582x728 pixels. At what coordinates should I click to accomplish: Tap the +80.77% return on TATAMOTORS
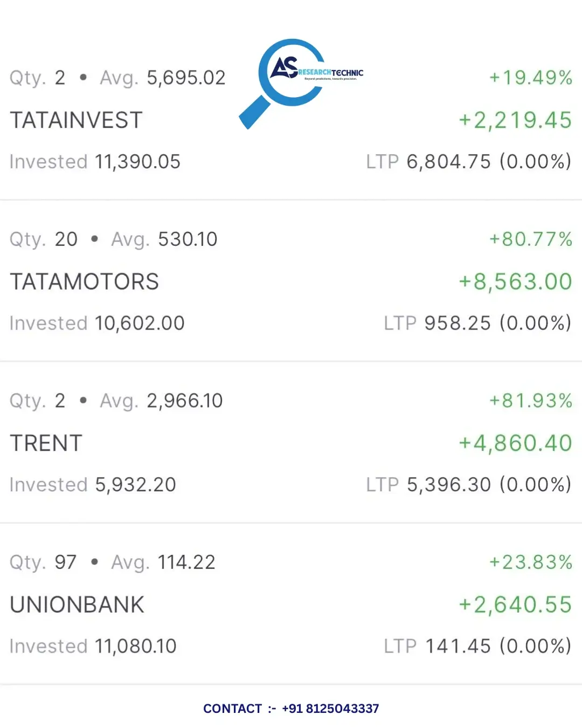530,239
